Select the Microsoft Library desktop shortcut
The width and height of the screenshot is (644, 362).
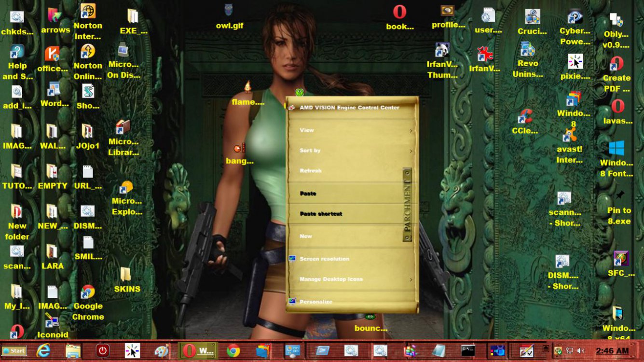(123, 139)
